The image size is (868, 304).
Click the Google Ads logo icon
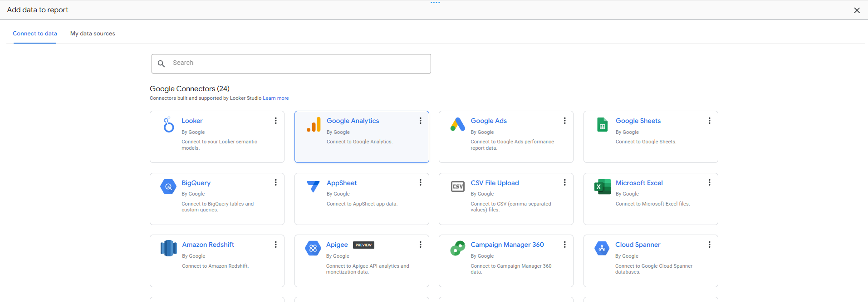point(458,124)
